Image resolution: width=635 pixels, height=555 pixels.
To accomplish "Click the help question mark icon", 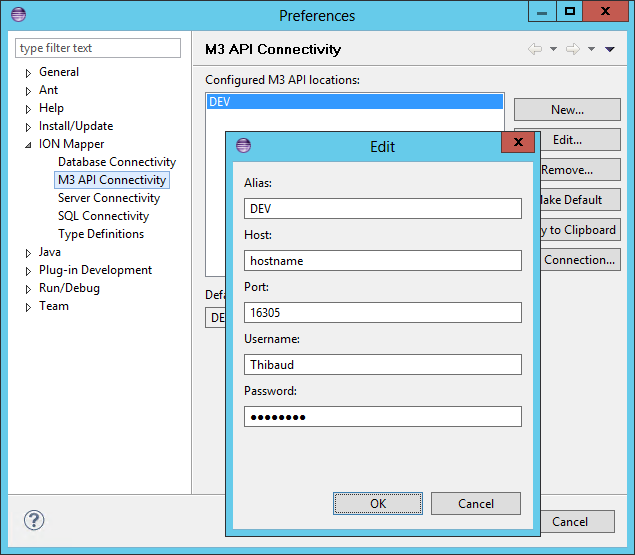I will tap(34, 521).
